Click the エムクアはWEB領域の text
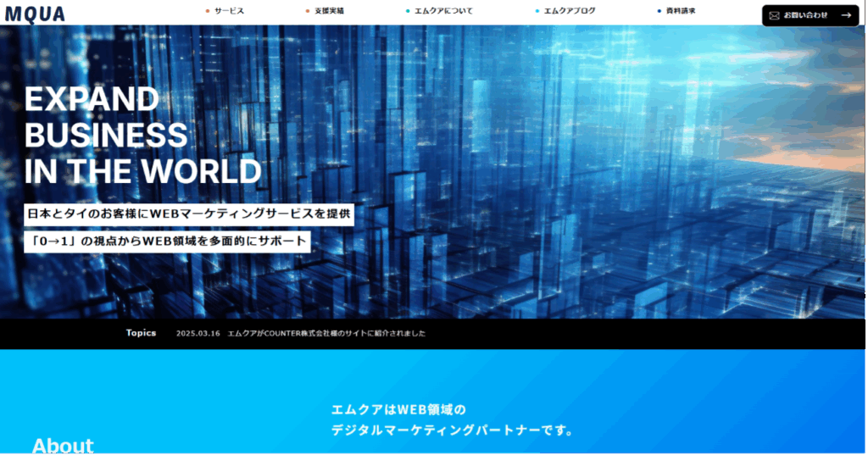This screenshot has width=868, height=455. click(398, 409)
